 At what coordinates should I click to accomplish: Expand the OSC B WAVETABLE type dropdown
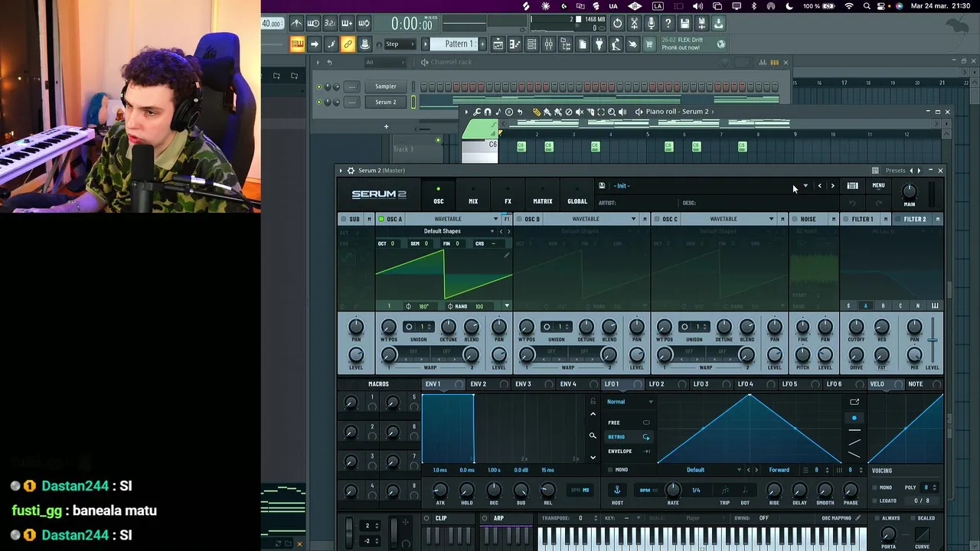633,219
